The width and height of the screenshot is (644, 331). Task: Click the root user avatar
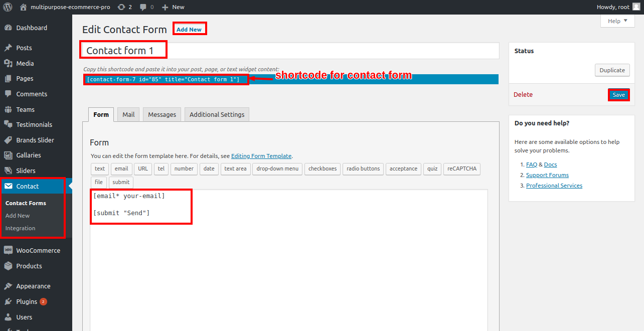[x=636, y=7]
